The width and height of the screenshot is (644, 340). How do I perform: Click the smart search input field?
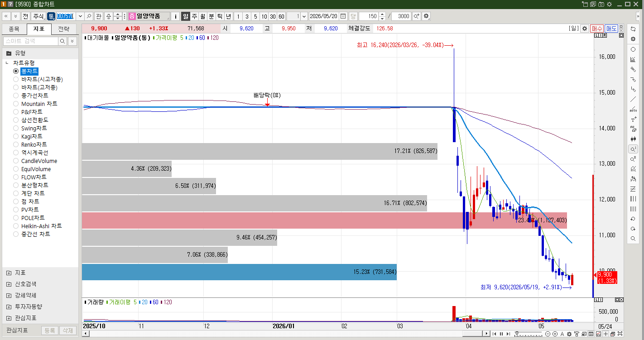click(x=31, y=41)
